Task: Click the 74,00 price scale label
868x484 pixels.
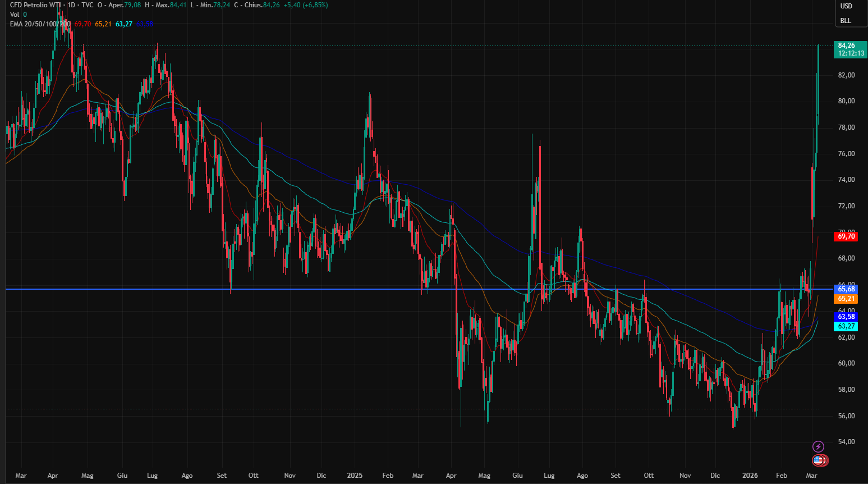Action: (846, 180)
